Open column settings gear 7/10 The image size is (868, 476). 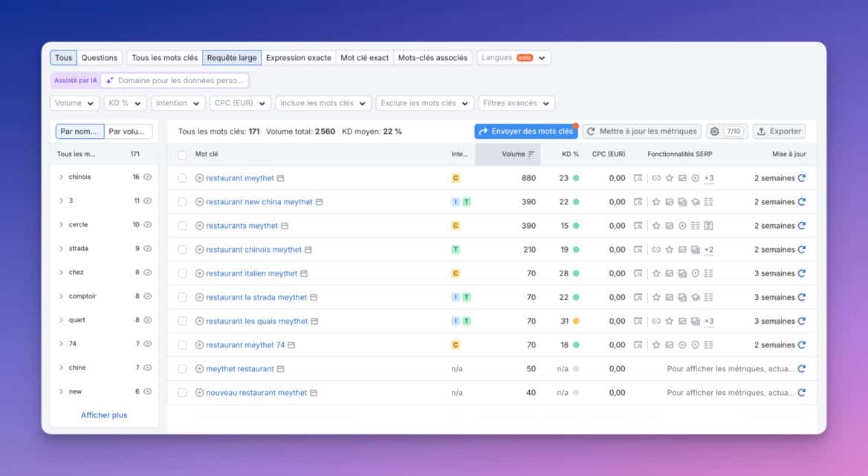[x=727, y=131]
